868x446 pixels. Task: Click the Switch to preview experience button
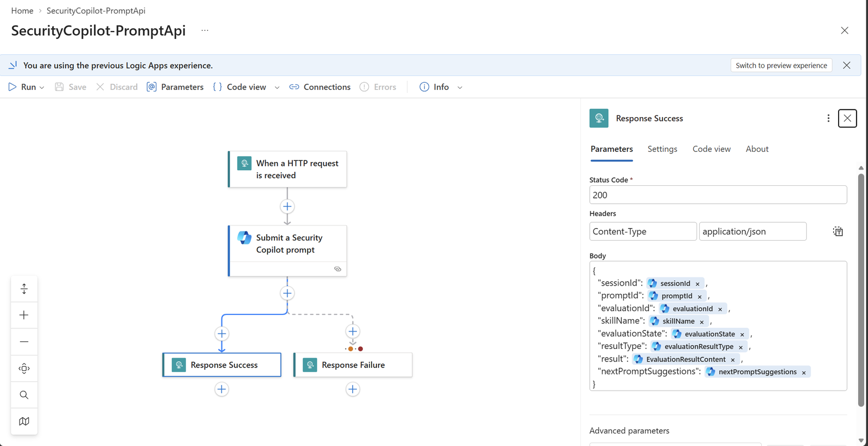pos(781,66)
